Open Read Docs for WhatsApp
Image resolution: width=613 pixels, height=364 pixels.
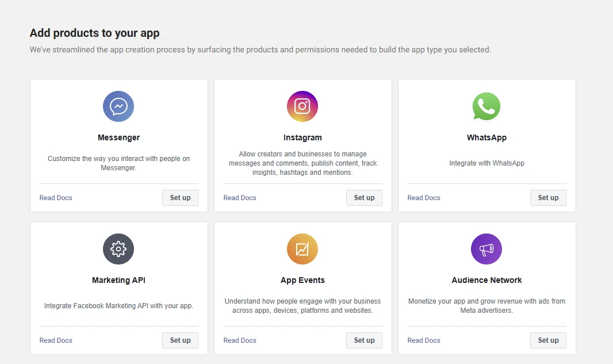pos(424,198)
